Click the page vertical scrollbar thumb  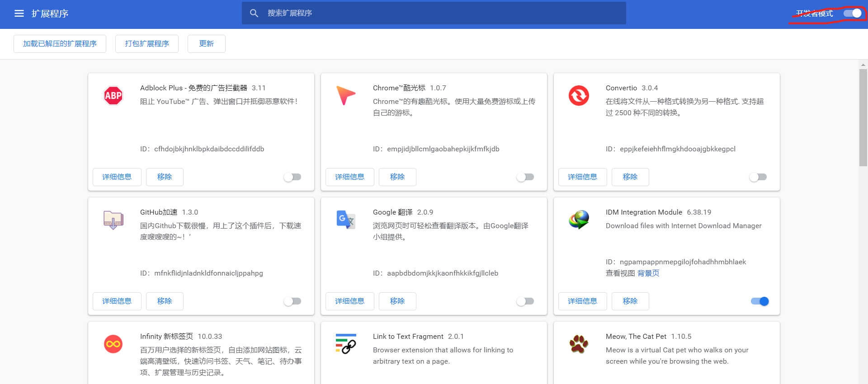(863, 117)
